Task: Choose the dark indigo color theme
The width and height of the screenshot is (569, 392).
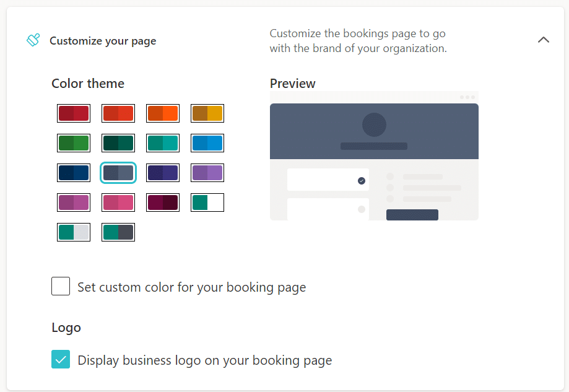Action: click(163, 173)
